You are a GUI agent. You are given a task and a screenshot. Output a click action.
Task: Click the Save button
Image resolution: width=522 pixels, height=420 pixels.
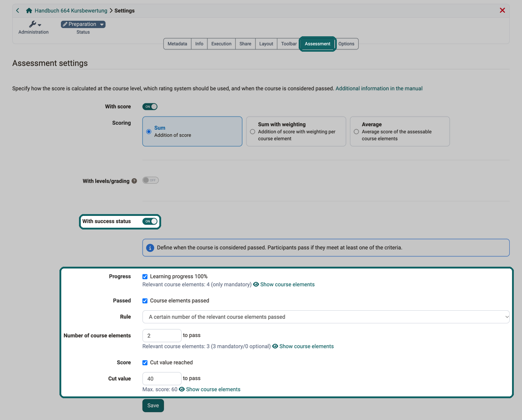(x=153, y=405)
